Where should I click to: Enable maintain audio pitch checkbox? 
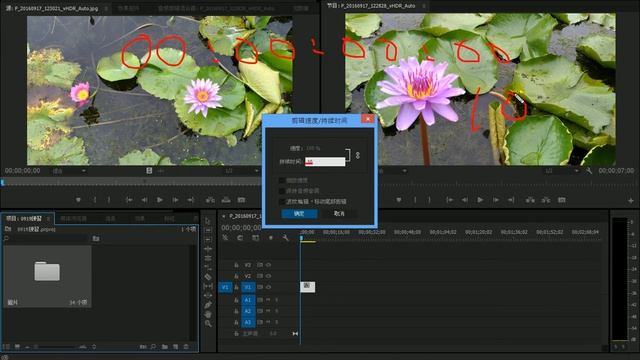tap(282, 191)
